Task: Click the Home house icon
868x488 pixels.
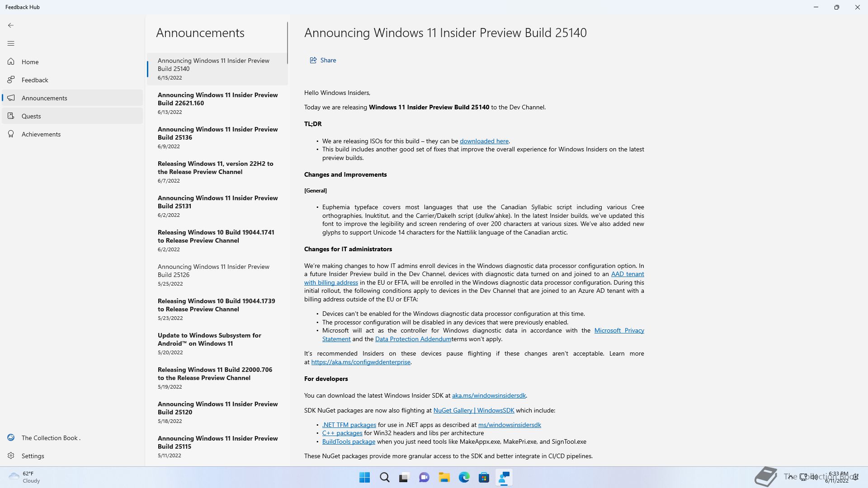Action: pyautogui.click(x=11, y=61)
